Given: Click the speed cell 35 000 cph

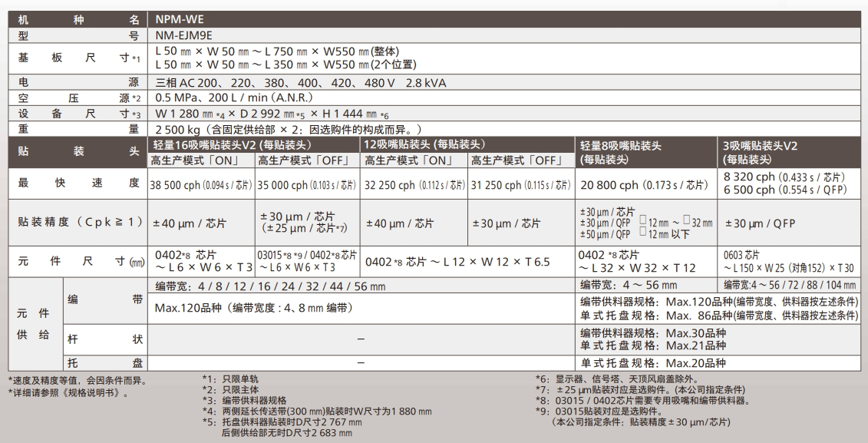Looking at the screenshot, I should (x=308, y=185).
